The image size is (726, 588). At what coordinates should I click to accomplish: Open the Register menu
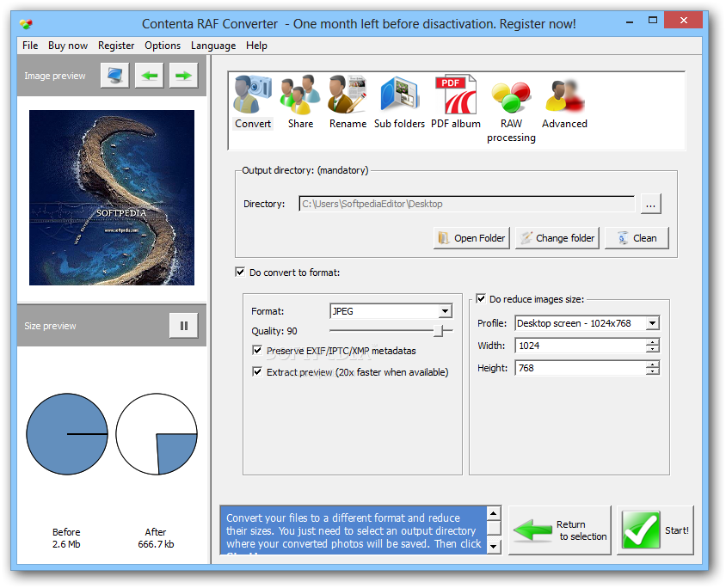point(116,46)
